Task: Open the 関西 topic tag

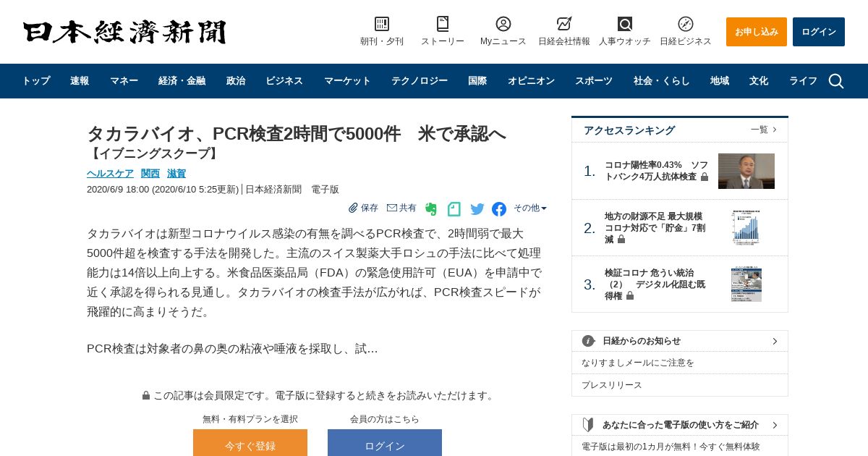Action: pos(150,174)
